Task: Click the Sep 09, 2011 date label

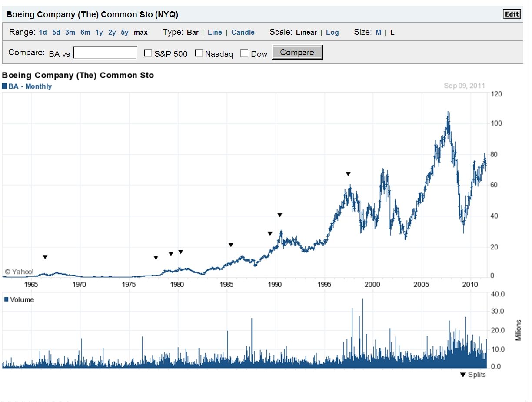Action: (x=464, y=86)
